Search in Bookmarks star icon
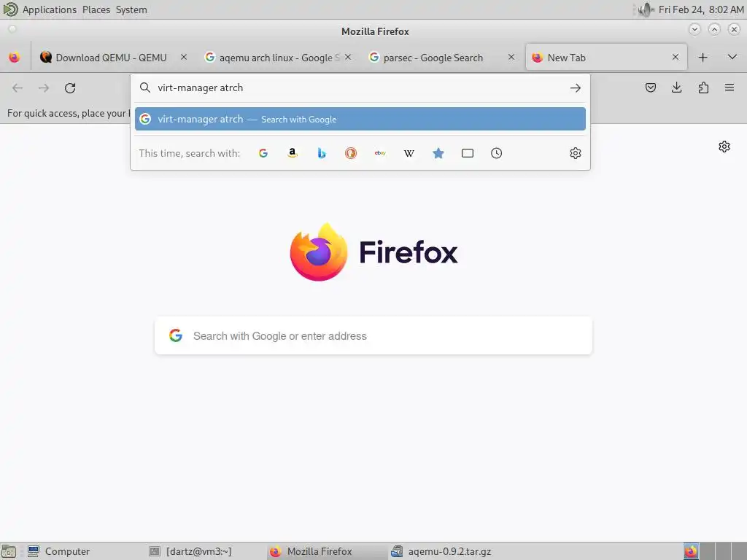This screenshot has width=747, height=560. pyautogui.click(x=438, y=153)
